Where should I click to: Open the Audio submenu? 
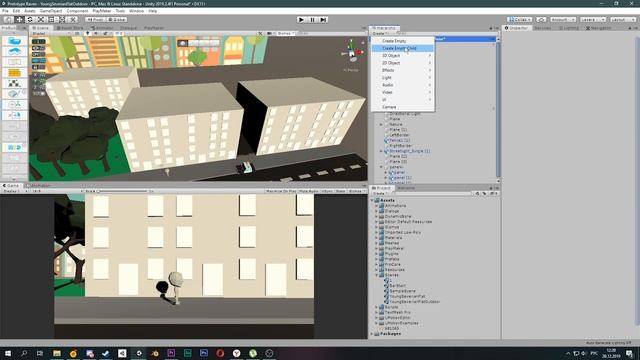coord(402,85)
